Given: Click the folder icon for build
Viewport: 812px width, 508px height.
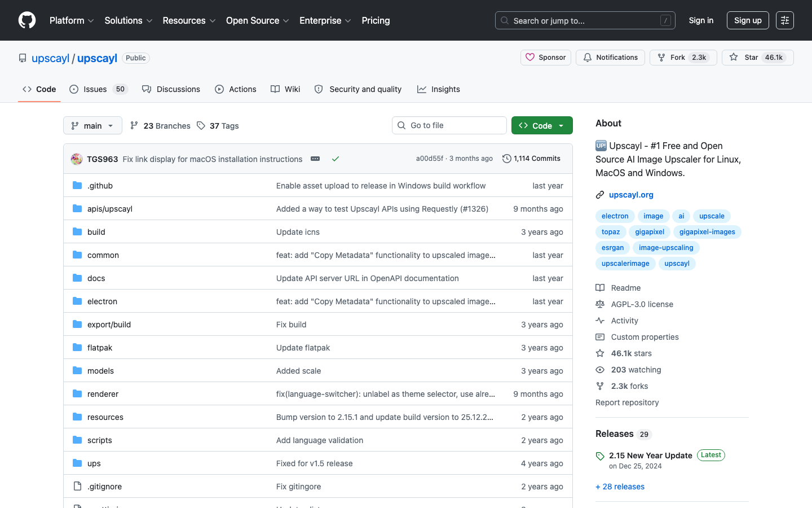Looking at the screenshot, I should (77, 231).
